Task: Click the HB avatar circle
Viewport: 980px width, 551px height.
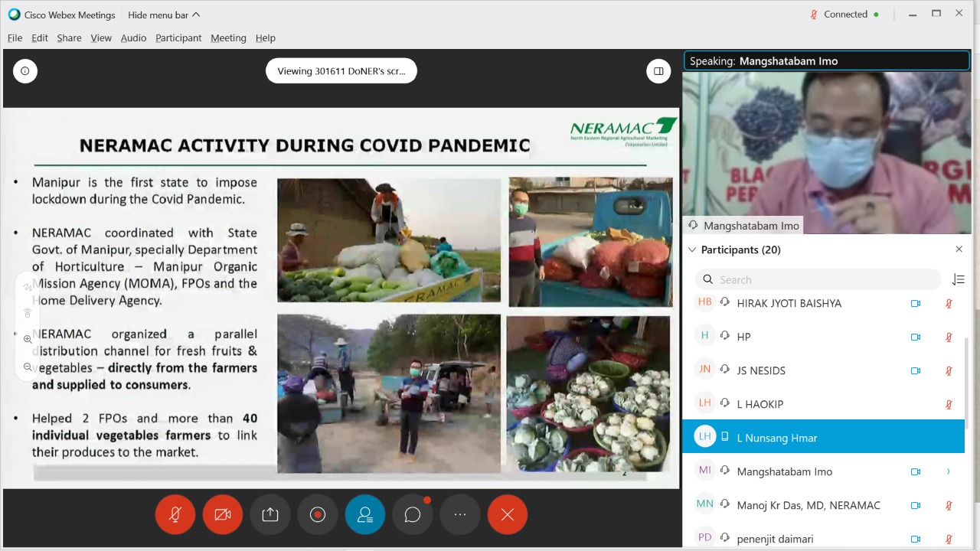Action: point(704,302)
